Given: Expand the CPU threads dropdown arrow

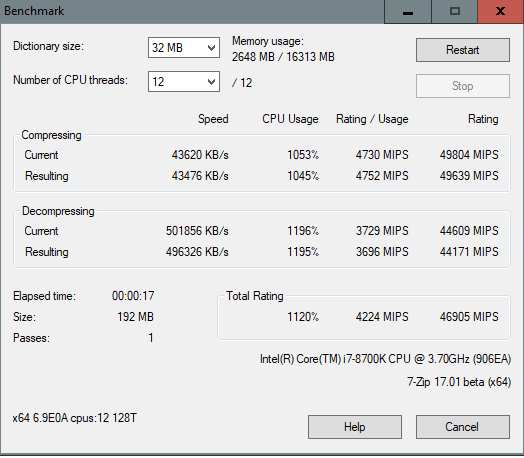Looking at the screenshot, I should (x=211, y=82).
